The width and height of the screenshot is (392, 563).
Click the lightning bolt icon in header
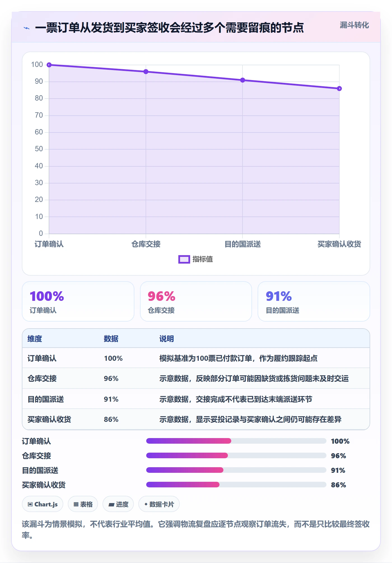(x=27, y=28)
